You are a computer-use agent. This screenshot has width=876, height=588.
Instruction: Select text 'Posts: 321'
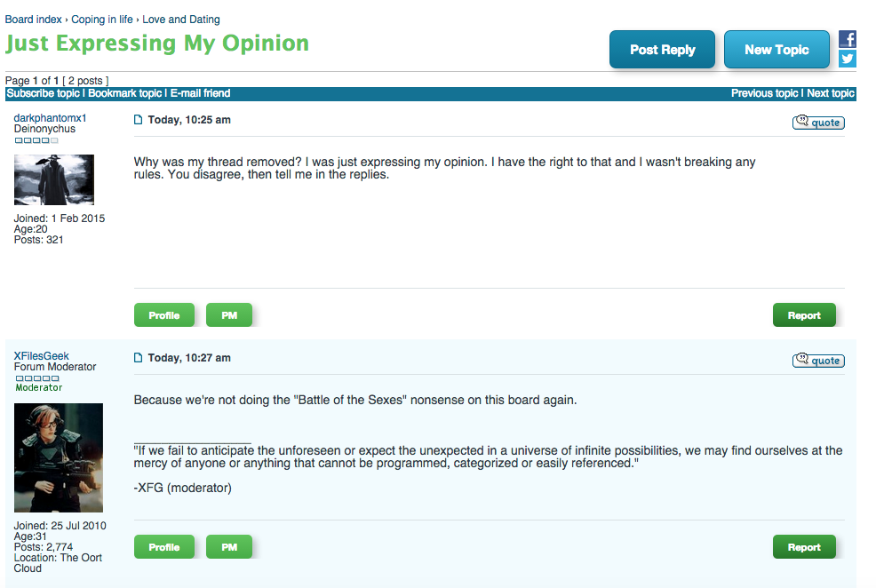(x=38, y=240)
